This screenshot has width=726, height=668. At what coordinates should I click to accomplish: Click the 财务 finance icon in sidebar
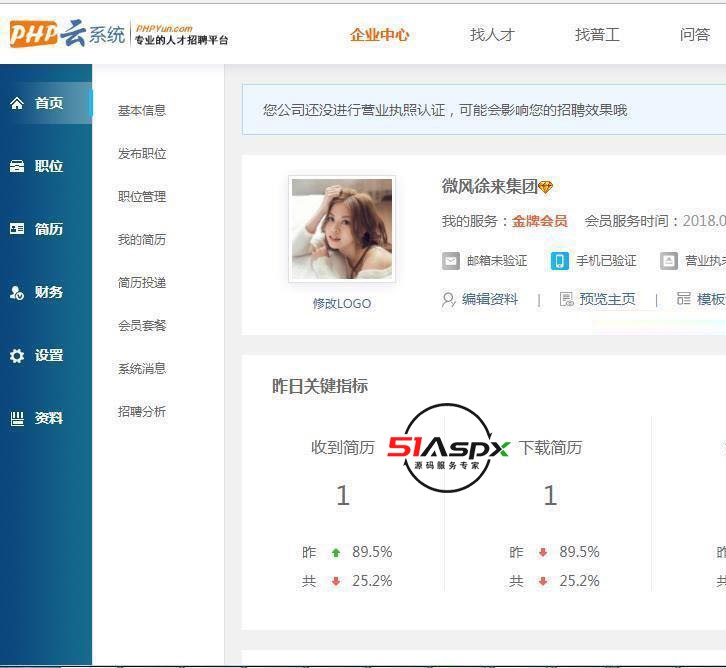[17, 292]
